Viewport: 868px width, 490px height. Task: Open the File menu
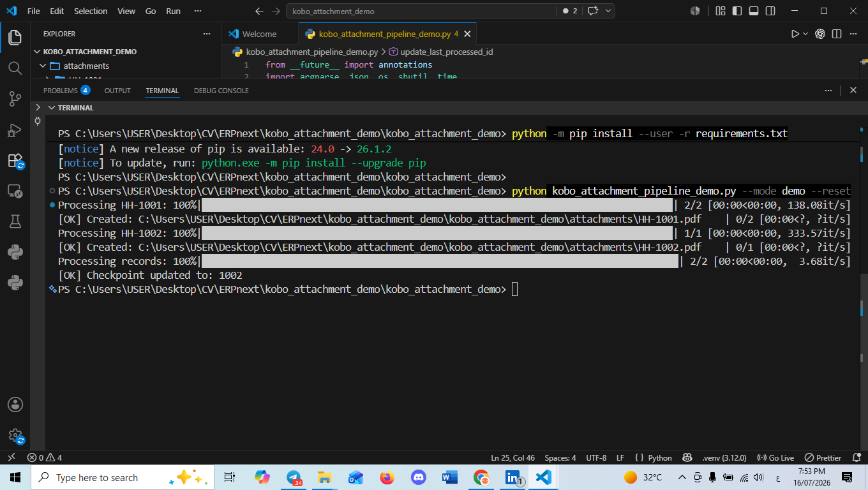(x=34, y=11)
